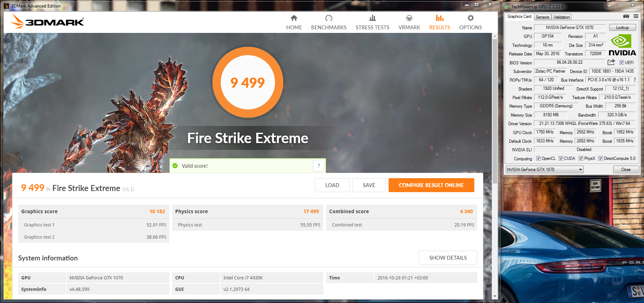
Task: Click the Lookup button in GPU-Z
Action: [622, 28]
